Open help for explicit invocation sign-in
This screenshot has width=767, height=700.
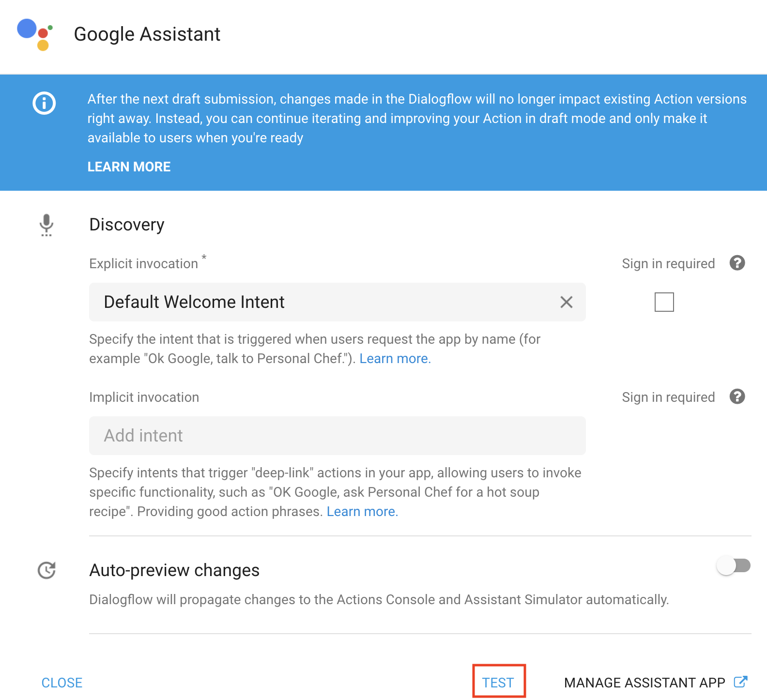point(737,263)
